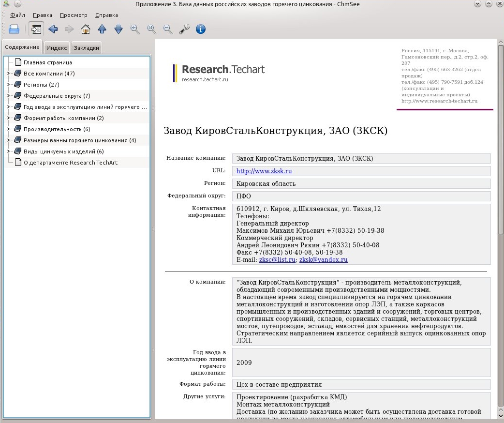The image size is (504, 423).
Task: Expand Год ввода в эксплуатацию node
Action: tap(8, 107)
